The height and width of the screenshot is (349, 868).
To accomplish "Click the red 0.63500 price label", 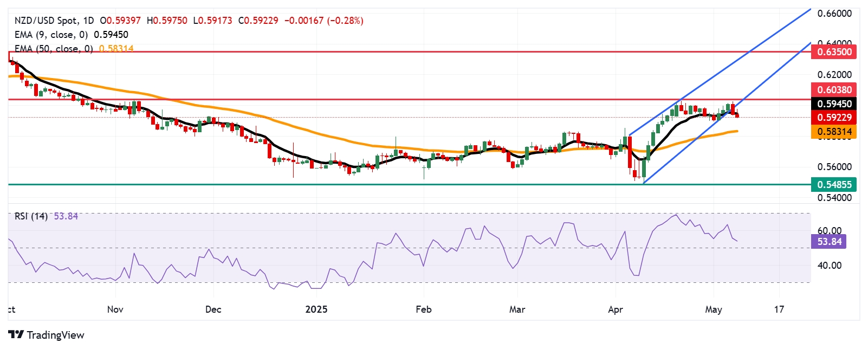I will 834,52.
